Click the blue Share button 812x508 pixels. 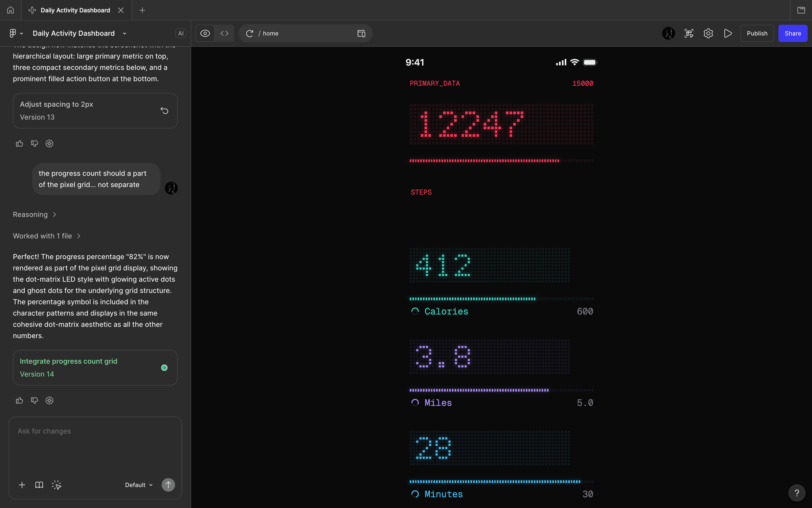pyautogui.click(x=793, y=33)
